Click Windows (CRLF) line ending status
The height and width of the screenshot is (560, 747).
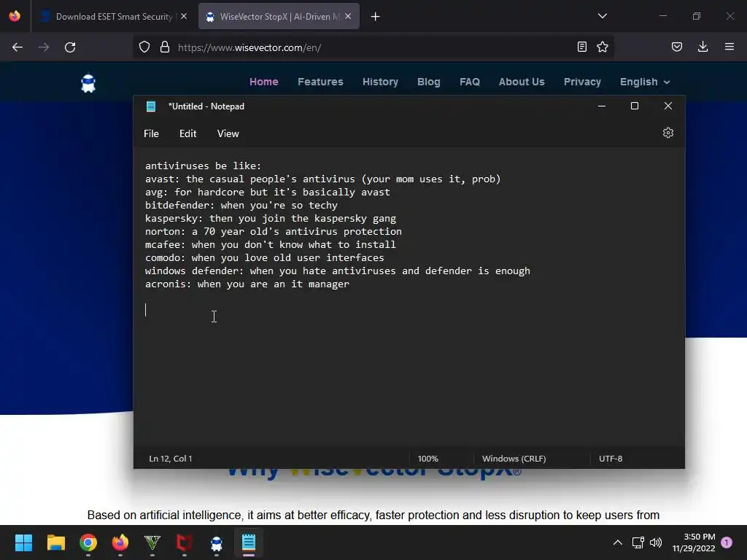(x=514, y=459)
